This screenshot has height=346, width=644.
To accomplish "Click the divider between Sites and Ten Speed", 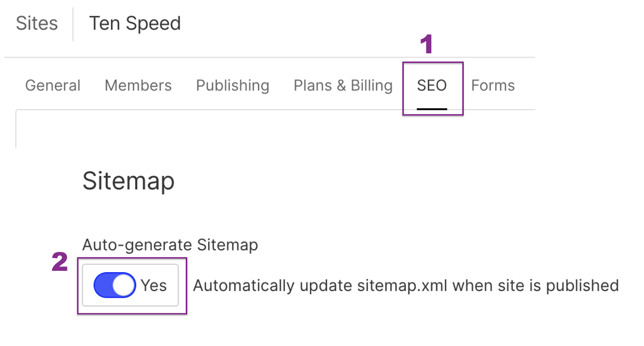I will pos(73,24).
